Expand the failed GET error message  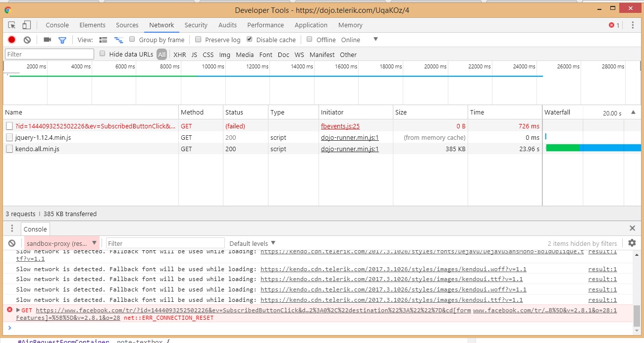[x=18, y=310]
